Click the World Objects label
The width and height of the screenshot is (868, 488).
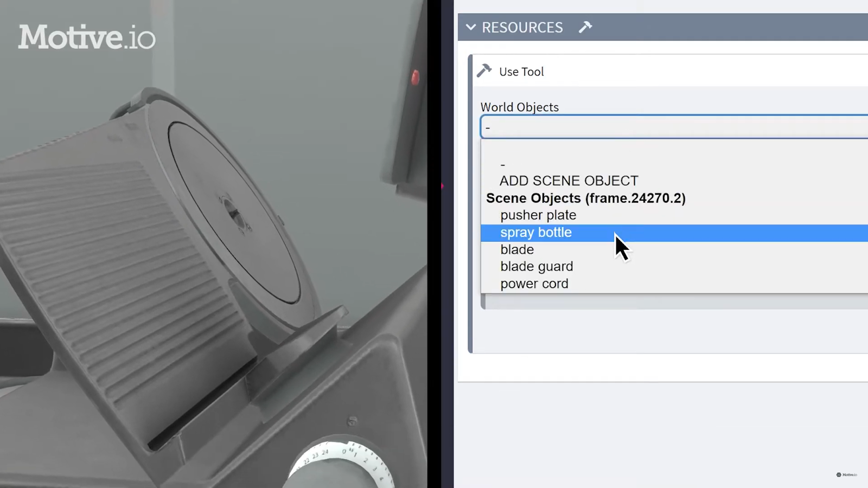tap(519, 107)
